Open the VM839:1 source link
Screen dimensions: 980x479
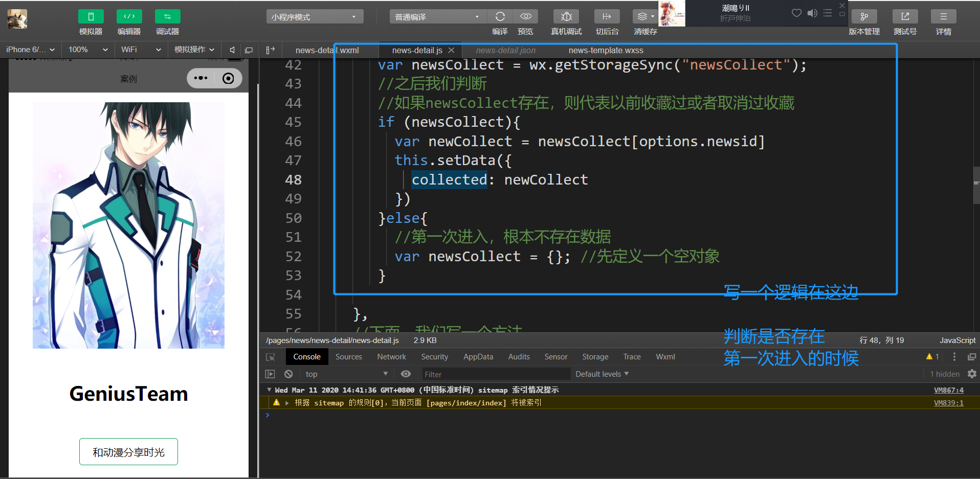948,403
